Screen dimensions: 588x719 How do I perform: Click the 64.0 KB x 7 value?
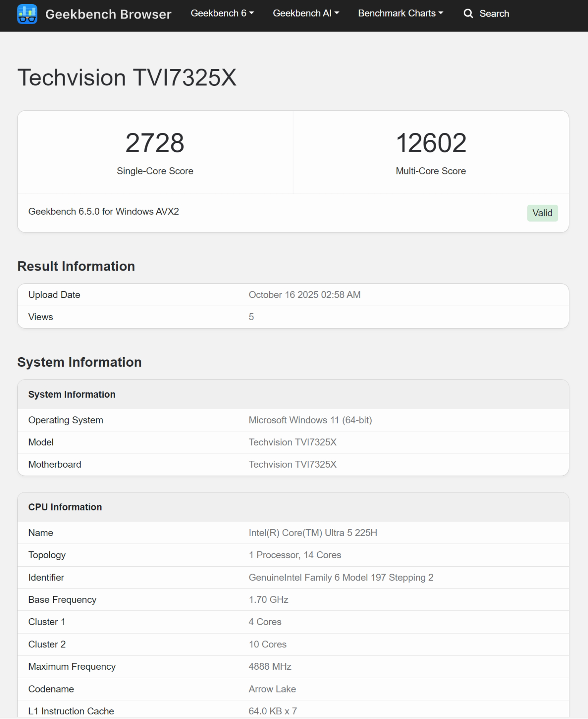(273, 711)
